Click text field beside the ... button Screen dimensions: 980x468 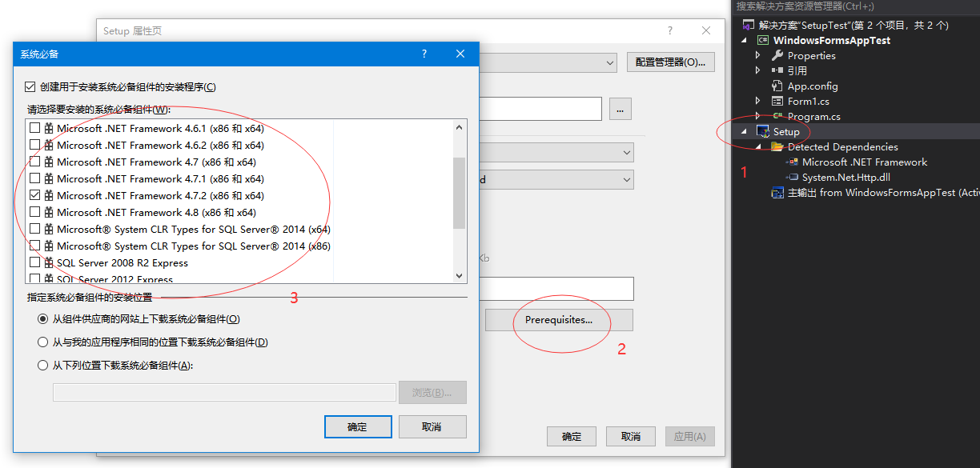click(x=540, y=109)
